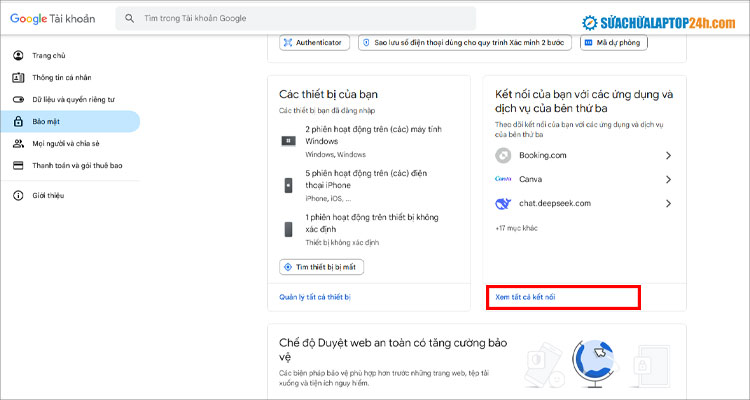Click Sao lưu số điện thoại button
Viewport: 750px width, 400px height.
point(464,43)
